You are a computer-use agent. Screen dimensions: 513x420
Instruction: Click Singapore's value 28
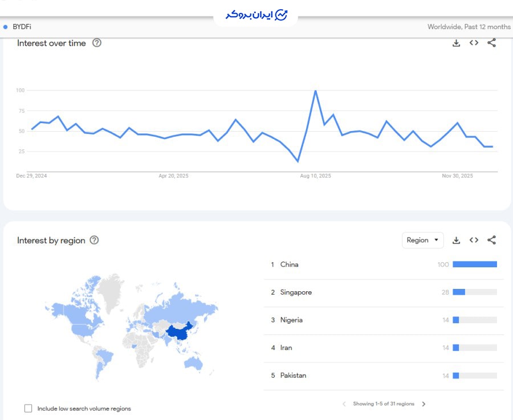tap(445, 292)
